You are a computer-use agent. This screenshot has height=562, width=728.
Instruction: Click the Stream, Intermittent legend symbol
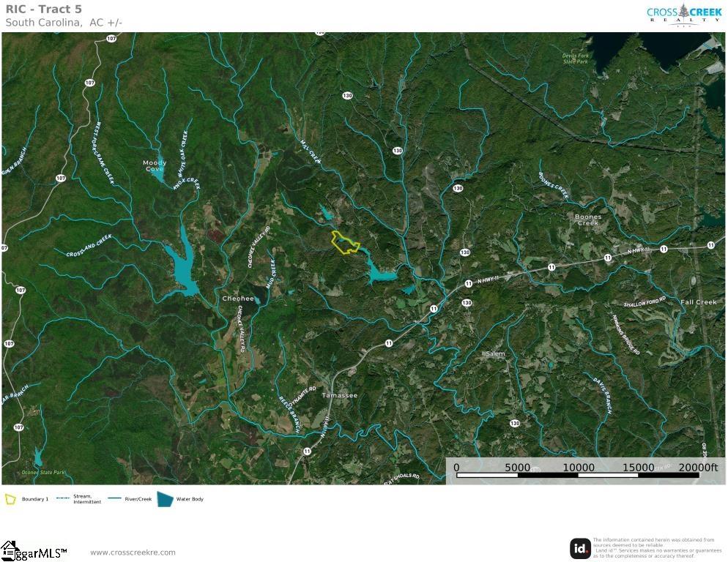(64, 499)
